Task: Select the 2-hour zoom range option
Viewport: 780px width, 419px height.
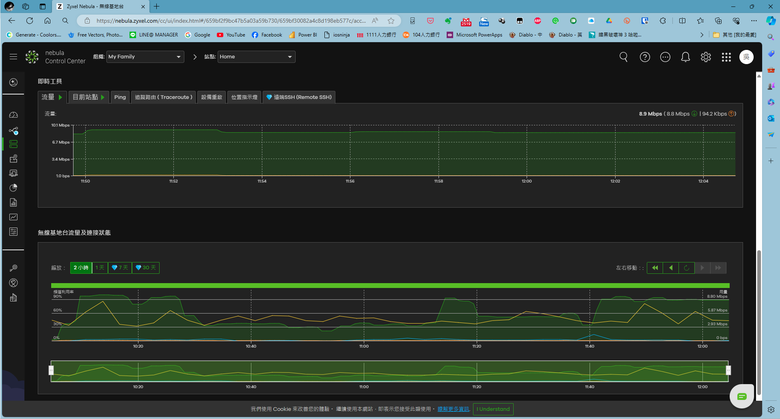Action: click(x=80, y=268)
